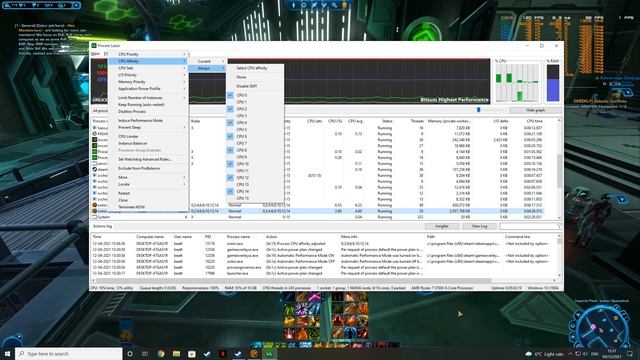Sort processes by CPU time column

[534, 121]
